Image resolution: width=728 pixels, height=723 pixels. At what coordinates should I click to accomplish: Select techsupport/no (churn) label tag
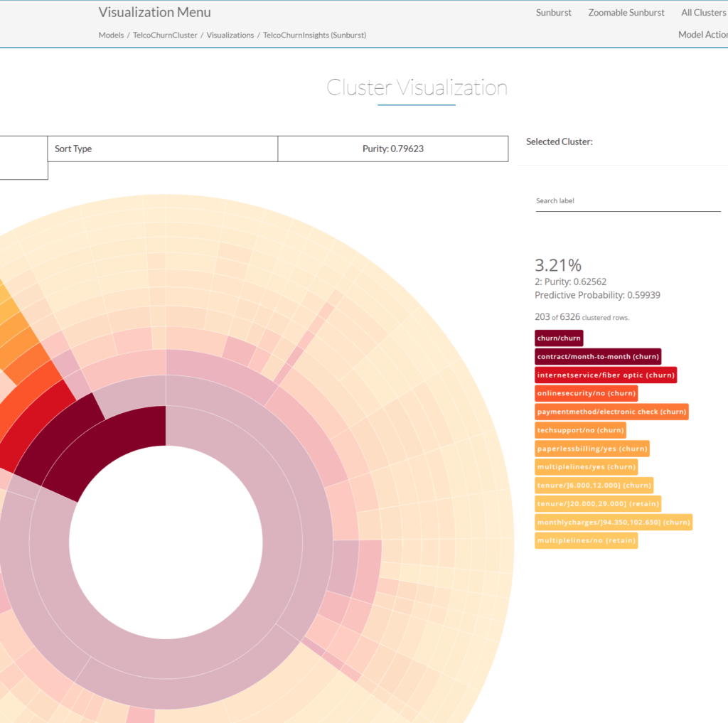580,431
